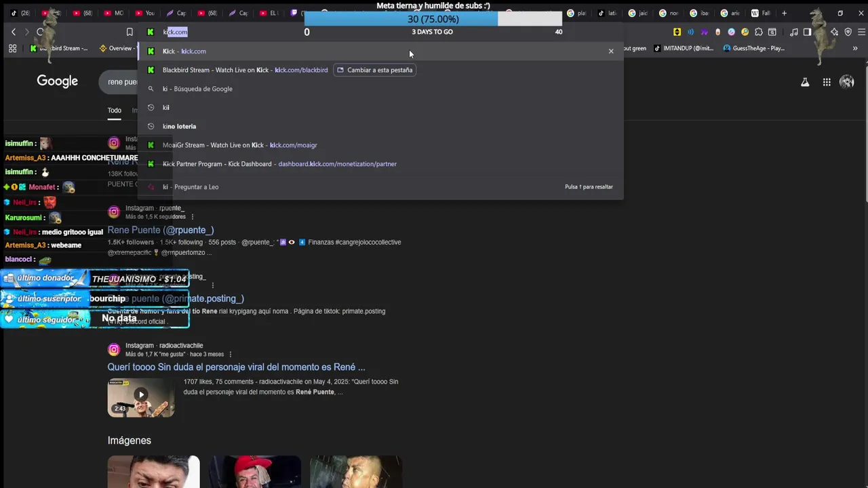868x488 pixels.
Task: Reload the page with the refresh icon
Action: tap(40, 32)
